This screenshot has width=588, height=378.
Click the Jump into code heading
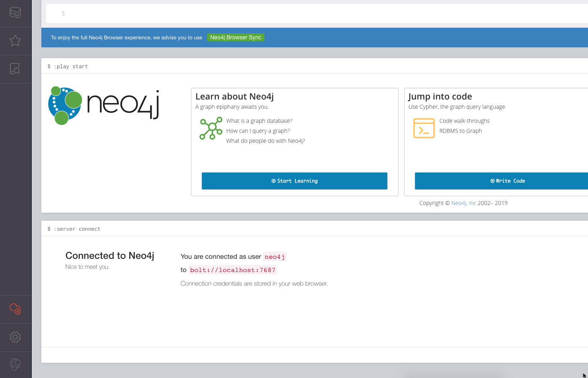440,96
